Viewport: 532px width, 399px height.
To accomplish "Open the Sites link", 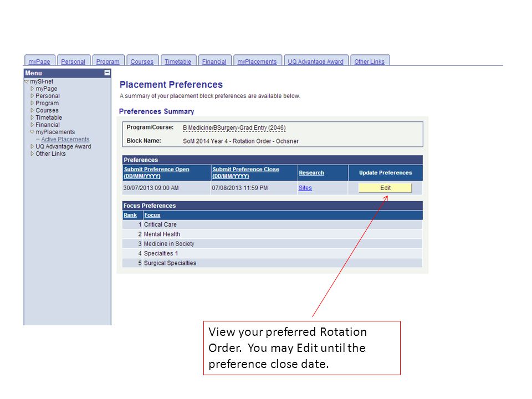I will [305, 188].
